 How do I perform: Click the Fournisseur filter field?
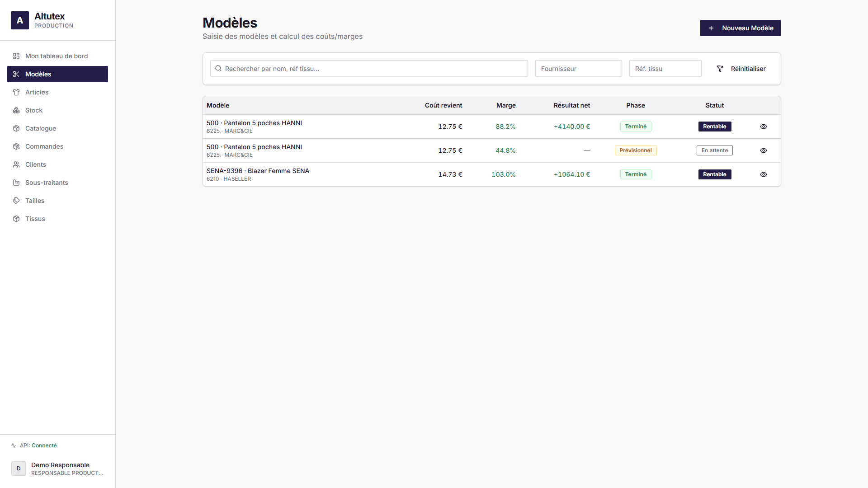click(579, 68)
